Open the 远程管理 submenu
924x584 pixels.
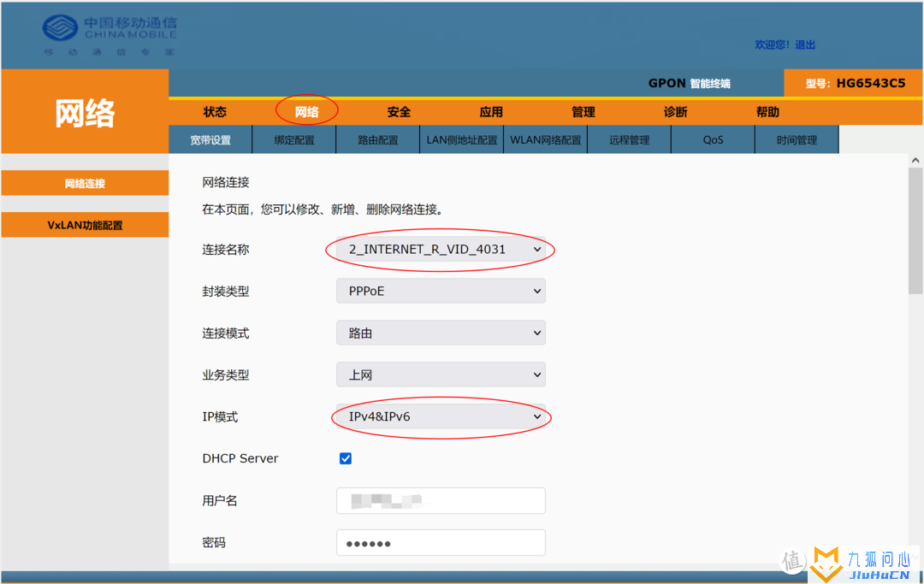(x=630, y=140)
